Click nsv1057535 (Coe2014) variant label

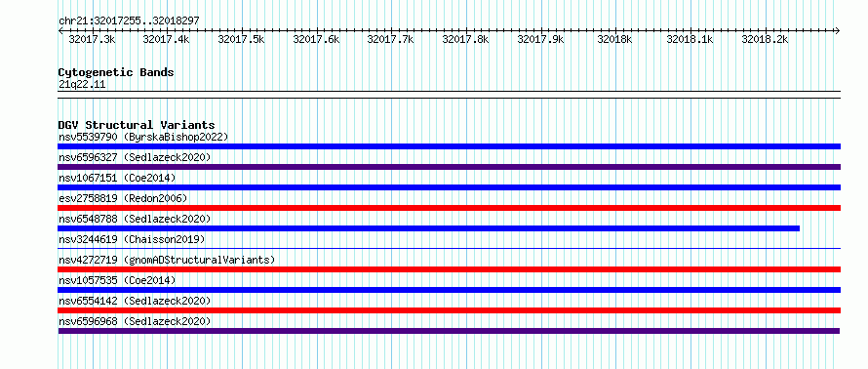[x=117, y=280]
